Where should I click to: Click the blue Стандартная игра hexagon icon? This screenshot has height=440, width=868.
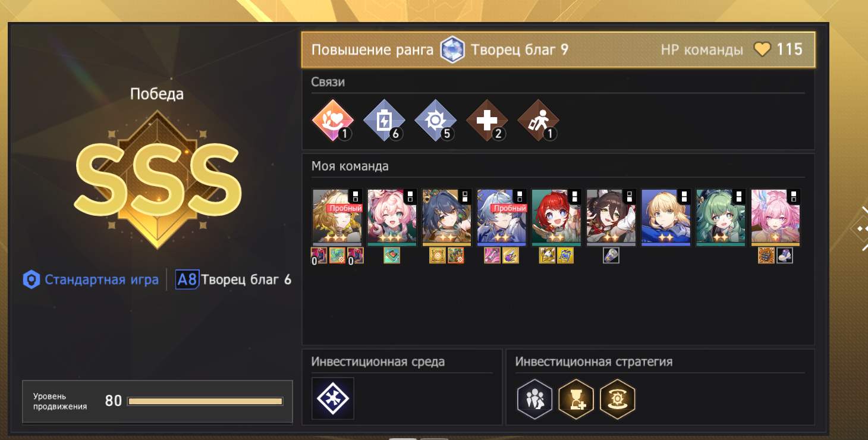31,279
